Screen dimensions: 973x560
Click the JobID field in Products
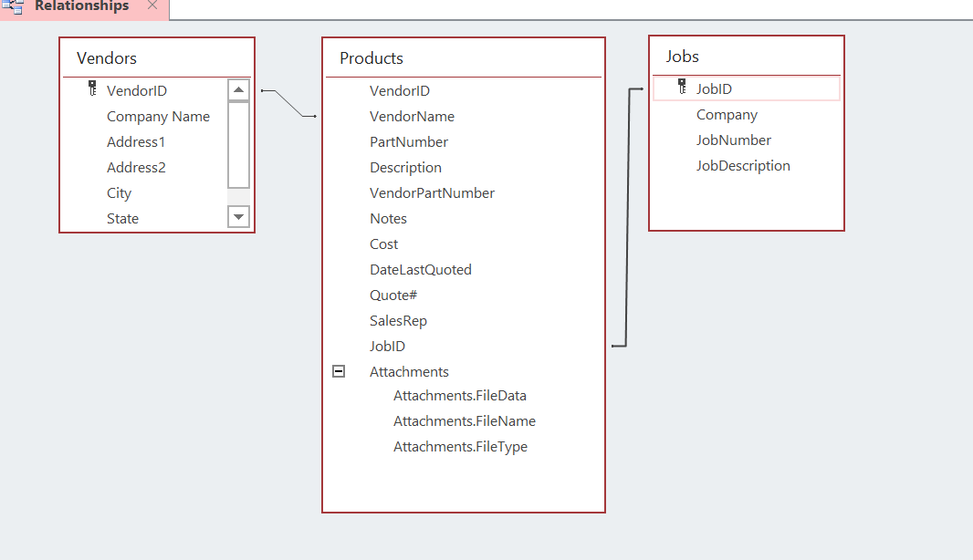[x=387, y=347]
